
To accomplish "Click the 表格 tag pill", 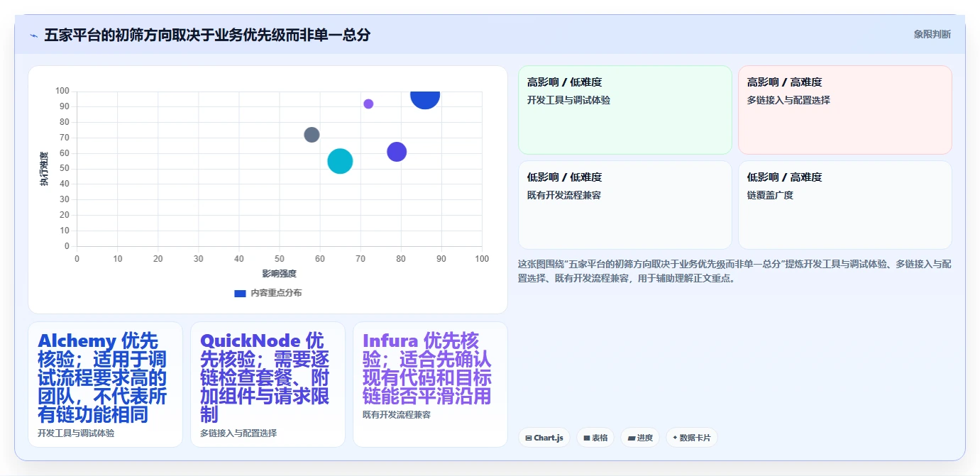I will click(x=595, y=438).
